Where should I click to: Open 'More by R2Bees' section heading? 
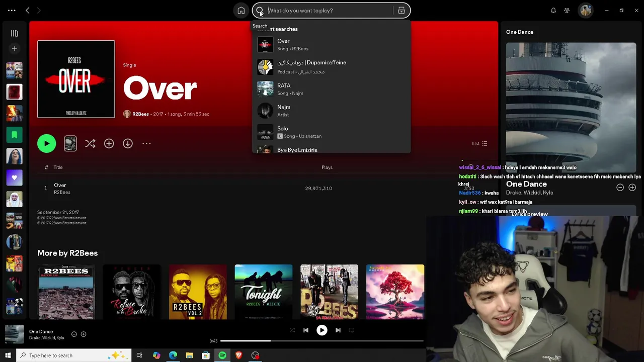click(67, 253)
